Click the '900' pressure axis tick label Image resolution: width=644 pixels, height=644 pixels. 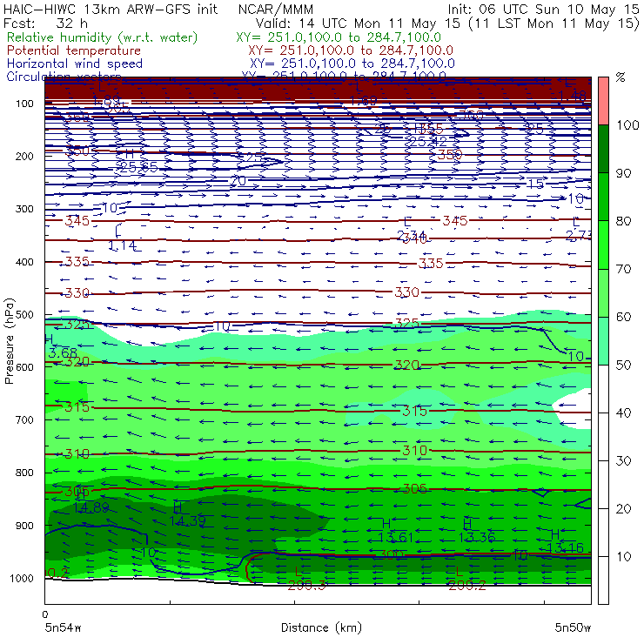24,526
